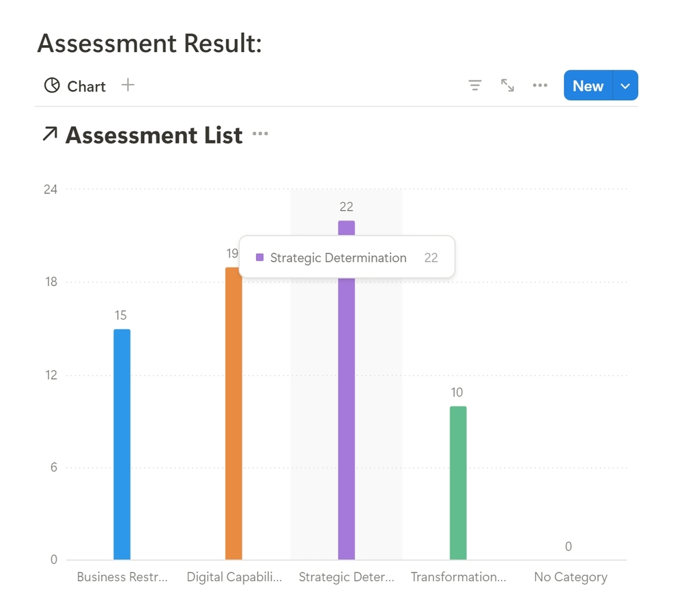Open the toolbar more options ellipsis
Viewport: 686px width, 616px height.
[x=540, y=85]
